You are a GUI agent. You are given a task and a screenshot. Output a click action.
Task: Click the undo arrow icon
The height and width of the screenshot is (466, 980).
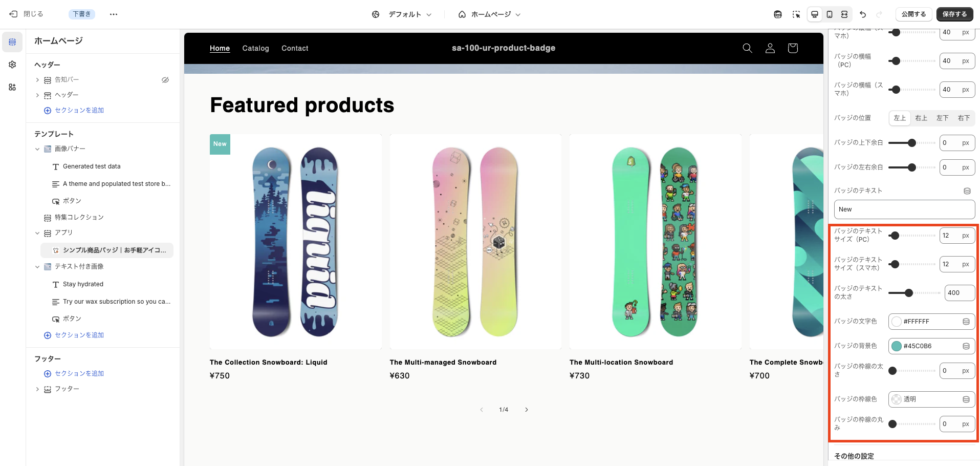point(863,14)
